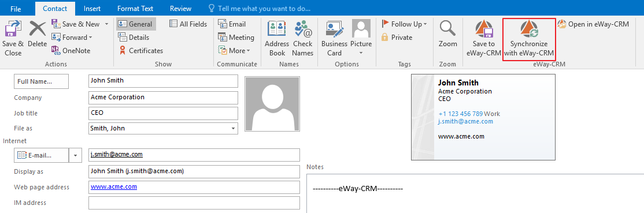Show the General contact view
This screenshot has width=644, height=213.
point(135,24)
